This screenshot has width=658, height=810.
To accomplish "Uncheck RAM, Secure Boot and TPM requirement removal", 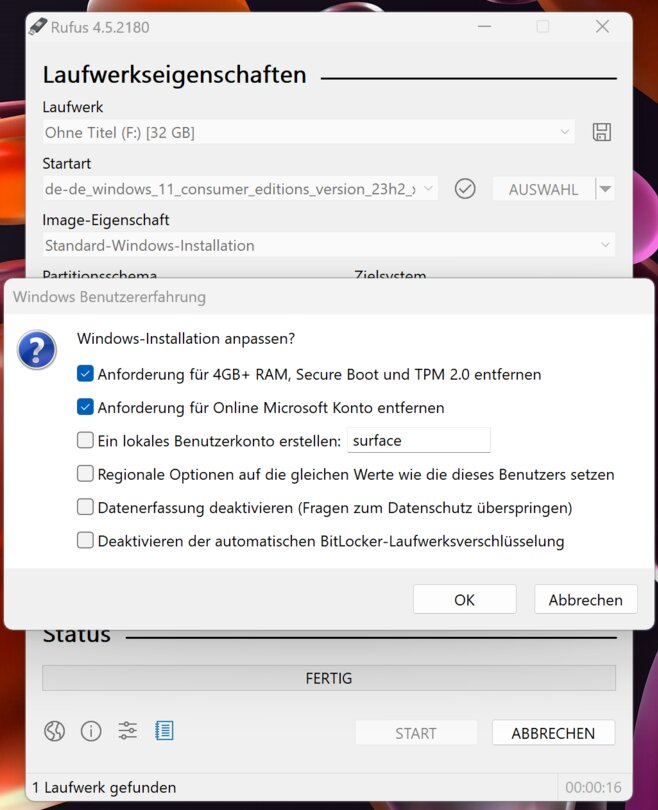I will (x=85, y=374).
